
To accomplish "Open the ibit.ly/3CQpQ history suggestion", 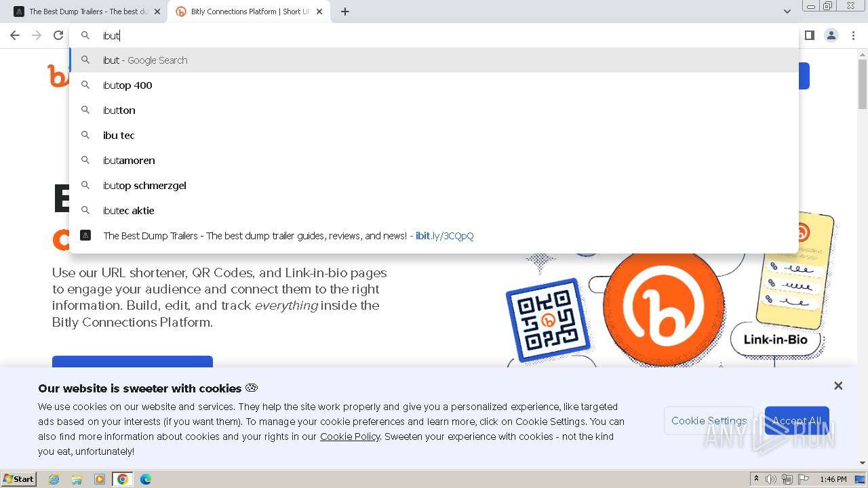I will [x=434, y=236].
